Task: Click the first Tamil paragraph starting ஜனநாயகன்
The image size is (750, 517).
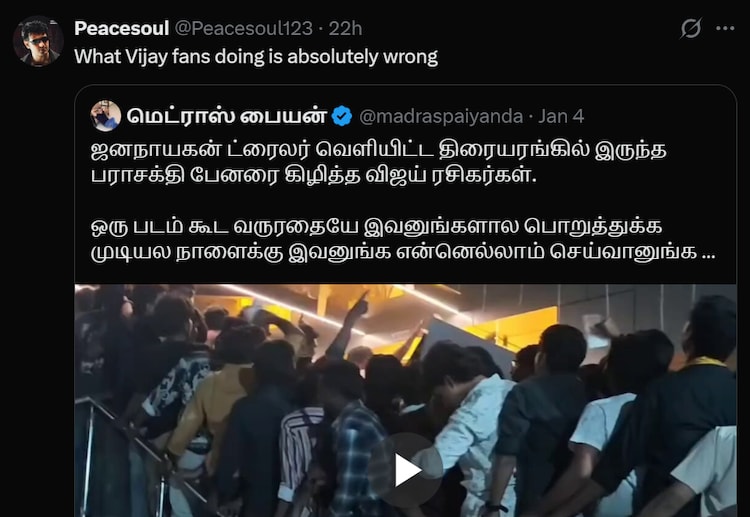Action: [378, 163]
